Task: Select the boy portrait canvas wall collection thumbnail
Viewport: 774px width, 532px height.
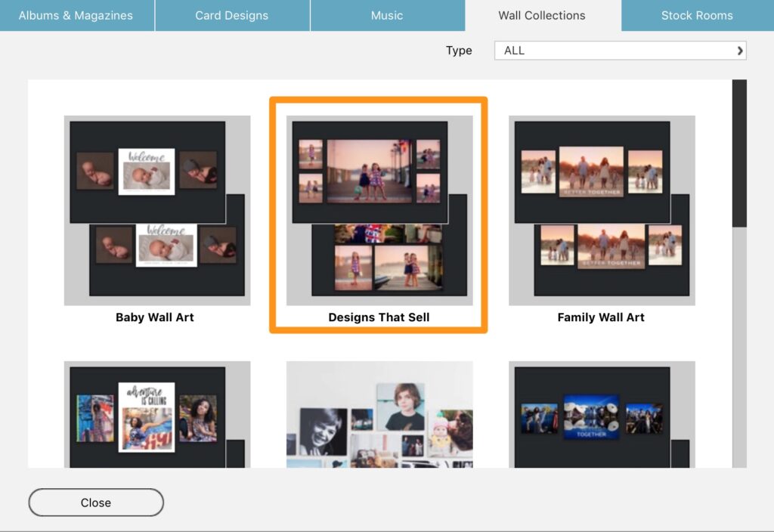Action: coord(379,414)
